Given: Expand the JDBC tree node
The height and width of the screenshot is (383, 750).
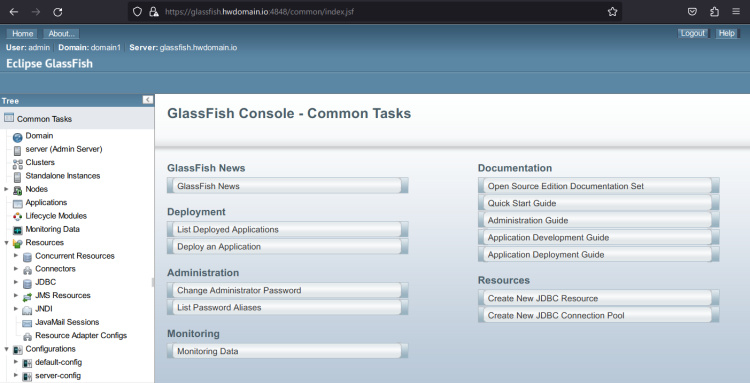Looking at the screenshot, I should click(16, 282).
